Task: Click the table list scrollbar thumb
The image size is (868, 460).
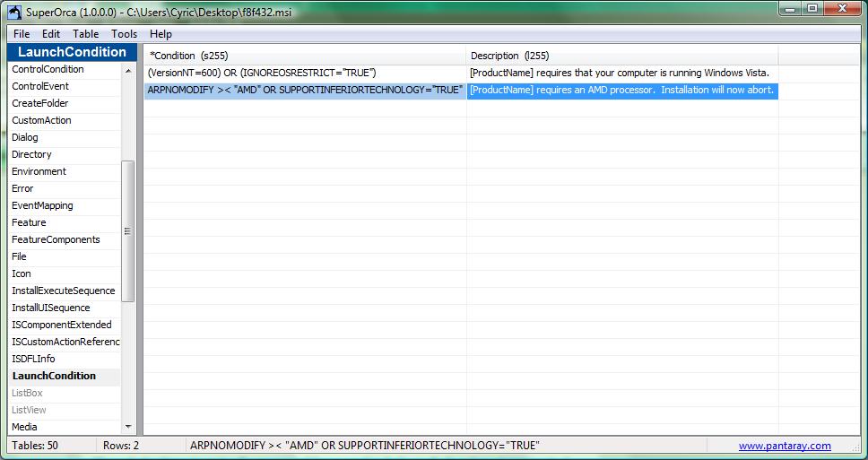Action: click(127, 230)
